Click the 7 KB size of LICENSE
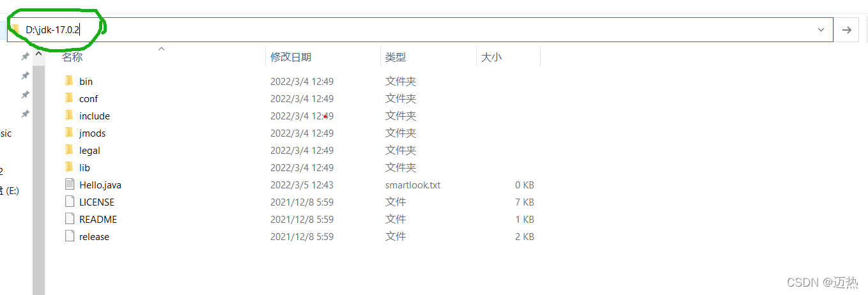This screenshot has height=295, width=868. (x=524, y=202)
